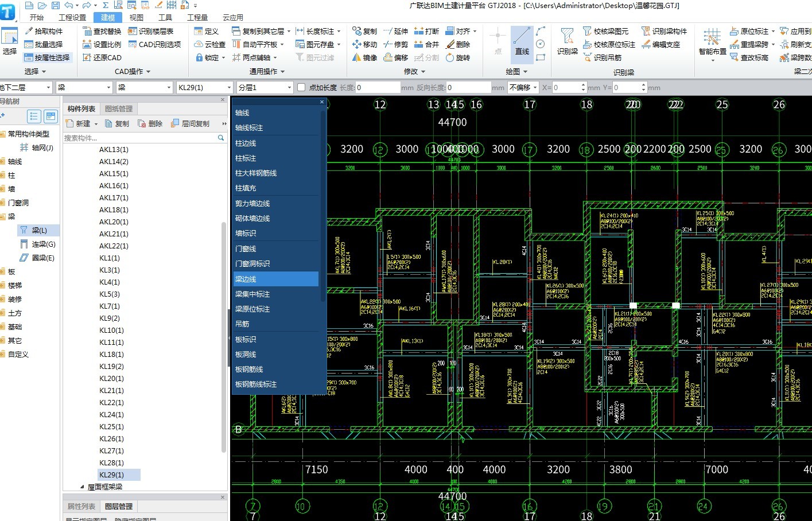Click the 识别梁 recognize beam tool
Viewport: 812px width, 521px height.
567,41
